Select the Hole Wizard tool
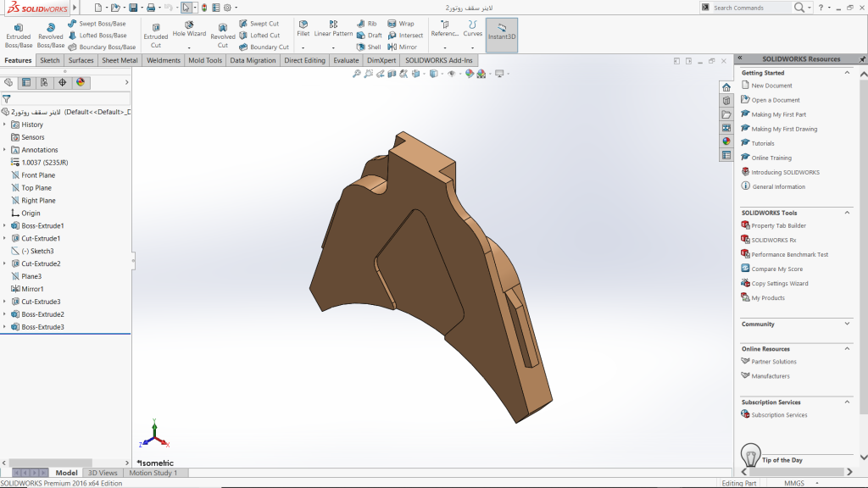The height and width of the screenshot is (488, 868). tap(189, 29)
